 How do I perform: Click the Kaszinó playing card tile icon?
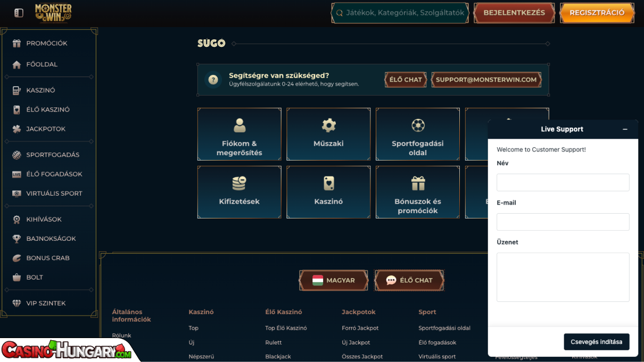point(329,183)
